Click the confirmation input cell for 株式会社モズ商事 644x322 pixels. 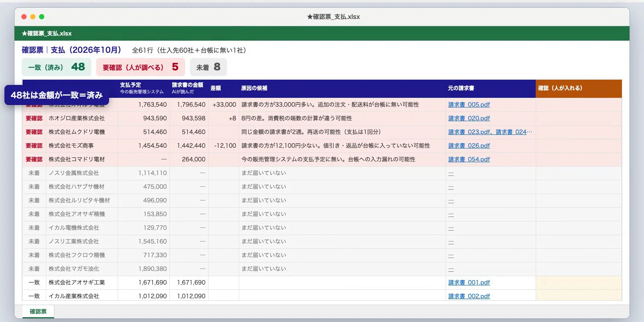[x=579, y=146]
